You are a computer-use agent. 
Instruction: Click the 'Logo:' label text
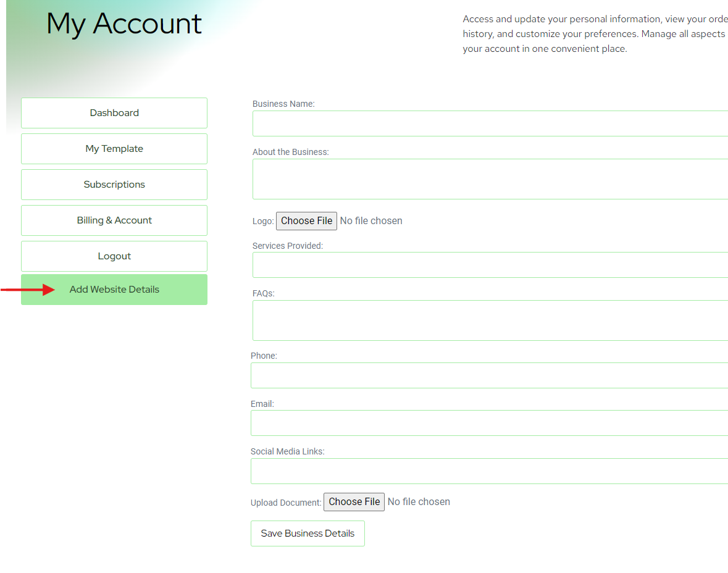pos(263,222)
